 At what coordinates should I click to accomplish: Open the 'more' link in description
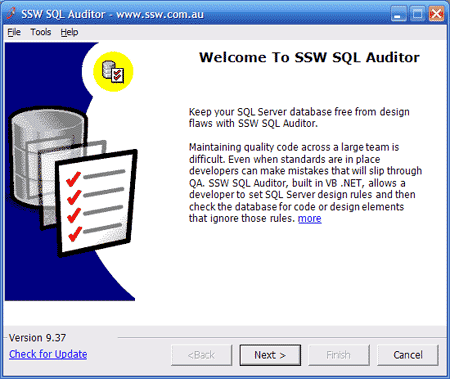310,218
